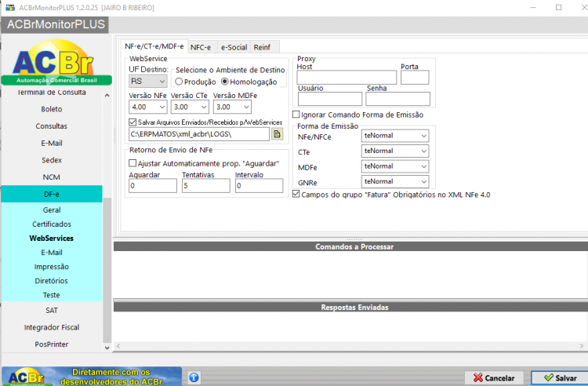
Task: Select WebServices under DF-e
Action: point(52,239)
